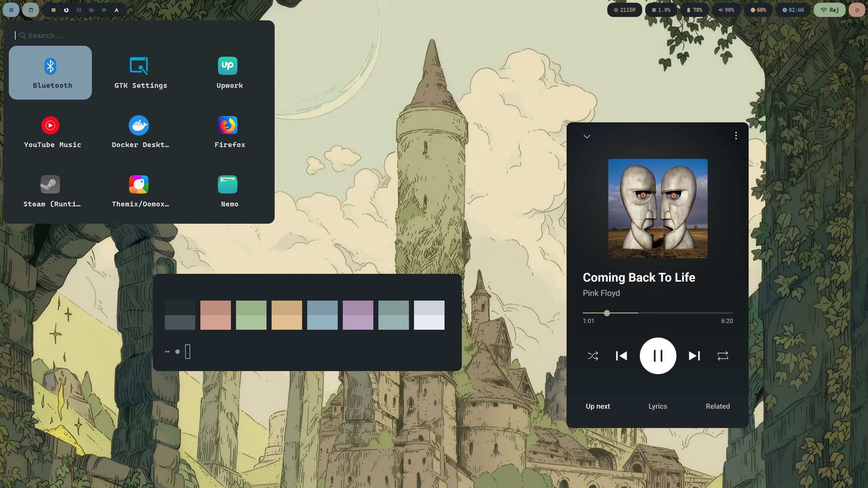
Task: Collapse the player with the chevron
Action: (587, 137)
